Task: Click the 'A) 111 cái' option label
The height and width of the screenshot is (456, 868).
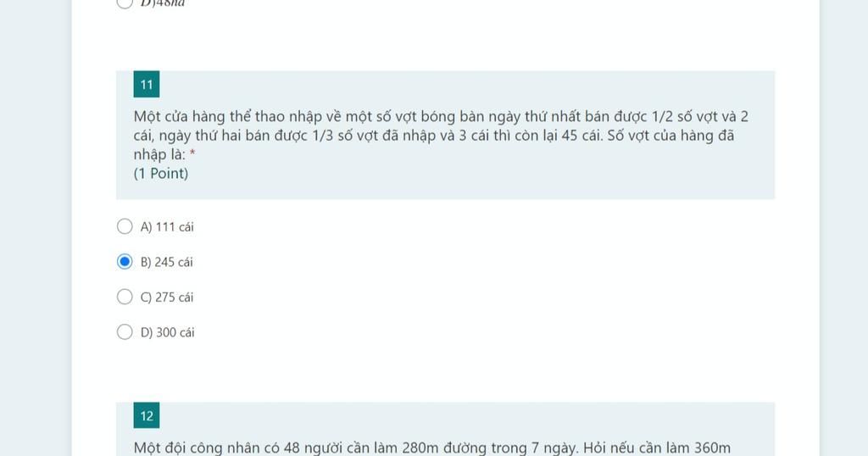Action: click(x=167, y=227)
